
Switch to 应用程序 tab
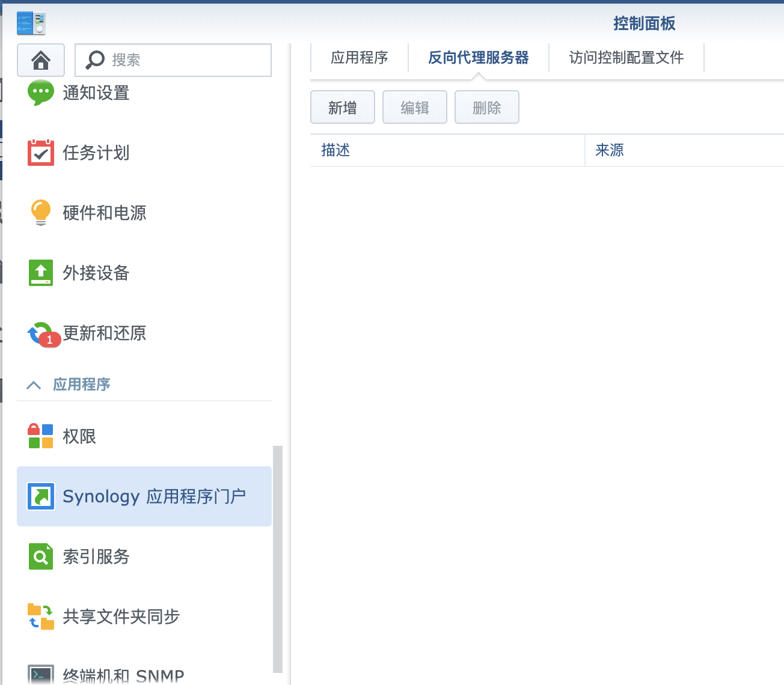[x=360, y=58]
